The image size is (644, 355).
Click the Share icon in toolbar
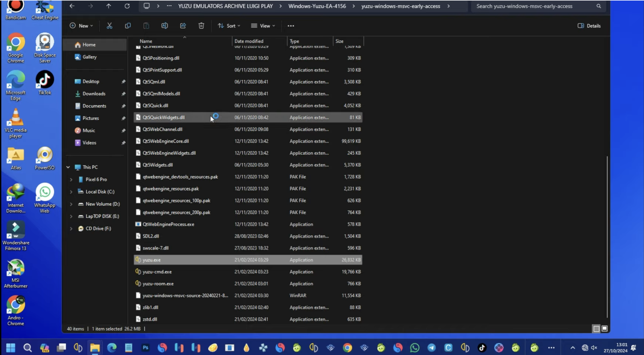pos(183,26)
